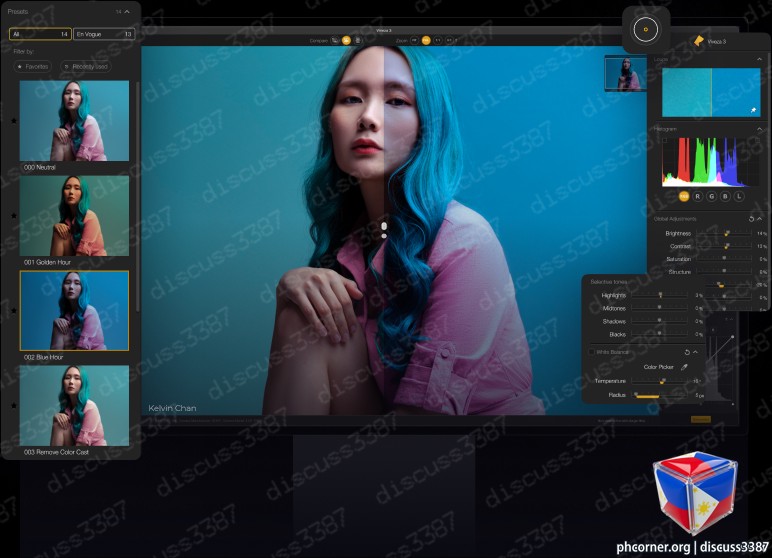Favorite the 000 Neutral preset star
The image size is (772, 558).
(14, 121)
